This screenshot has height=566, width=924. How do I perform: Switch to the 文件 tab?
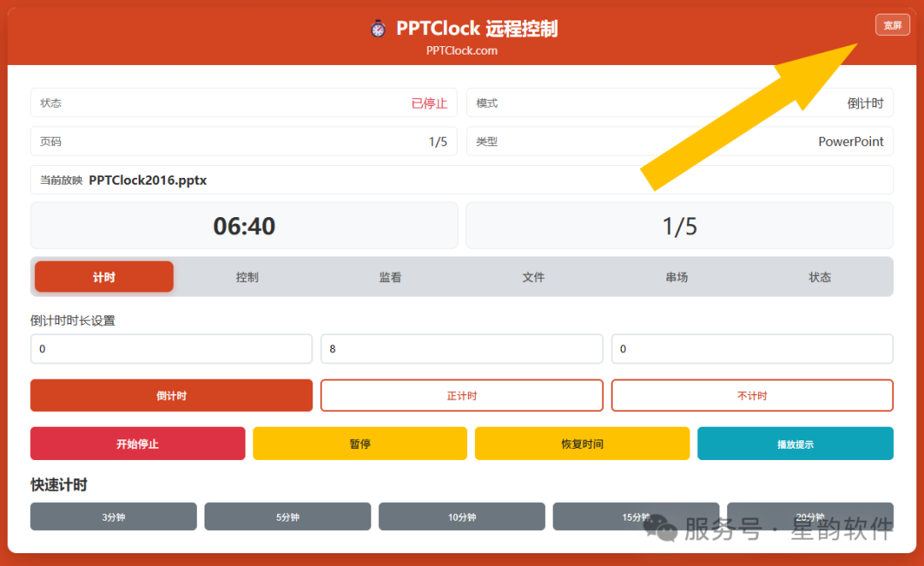pyautogui.click(x=533, y=277)
